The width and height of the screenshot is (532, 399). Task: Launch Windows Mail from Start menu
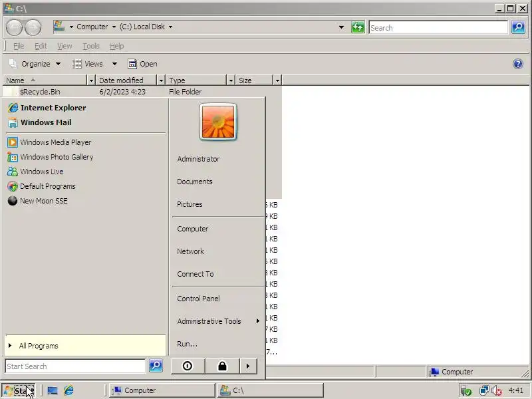click(40, 122)
